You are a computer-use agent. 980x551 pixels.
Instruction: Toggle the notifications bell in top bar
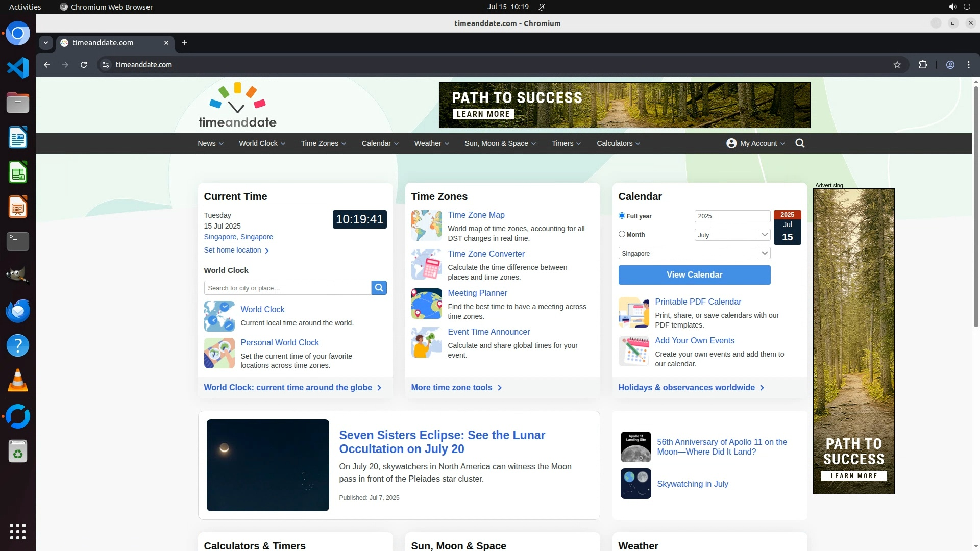pyautogui.click(x=542, y=7)
